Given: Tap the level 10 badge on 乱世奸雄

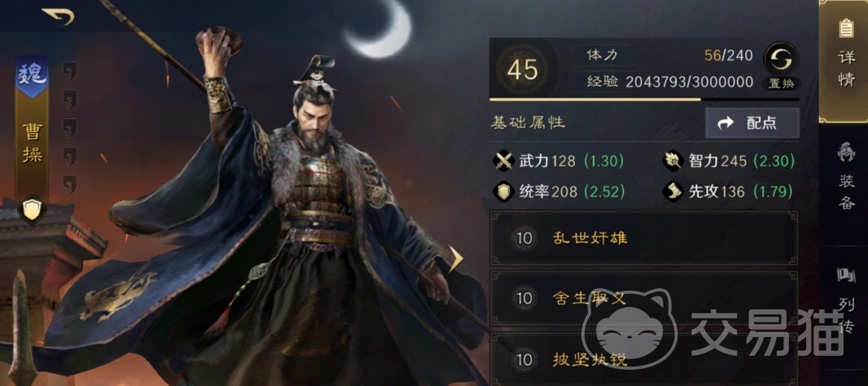Looking at the screenshot, I should 524,239.
